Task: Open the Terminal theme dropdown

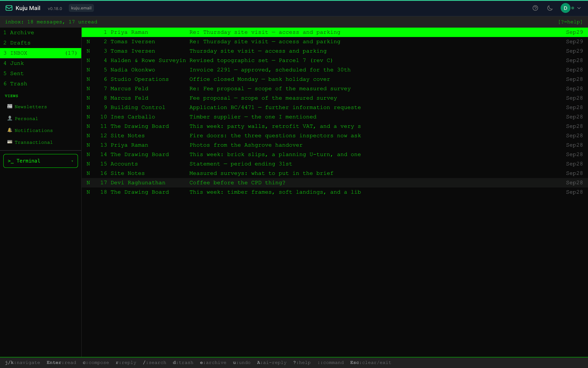Action: pos(41,161)
